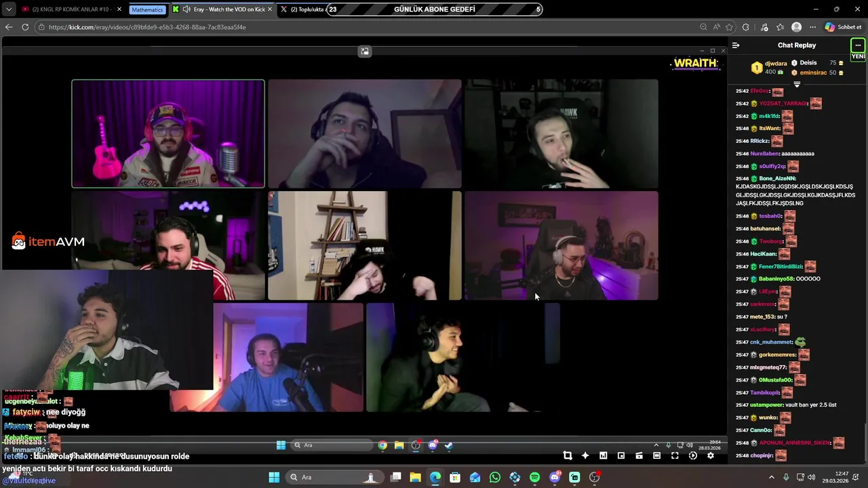The image size is (868, 488).
Task: Click the blue-shirt streamer webcam tile
Action: pos(267,357)
